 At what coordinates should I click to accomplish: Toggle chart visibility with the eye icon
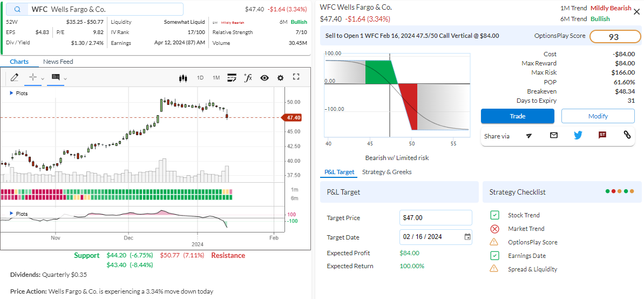[x=265, y=78]
